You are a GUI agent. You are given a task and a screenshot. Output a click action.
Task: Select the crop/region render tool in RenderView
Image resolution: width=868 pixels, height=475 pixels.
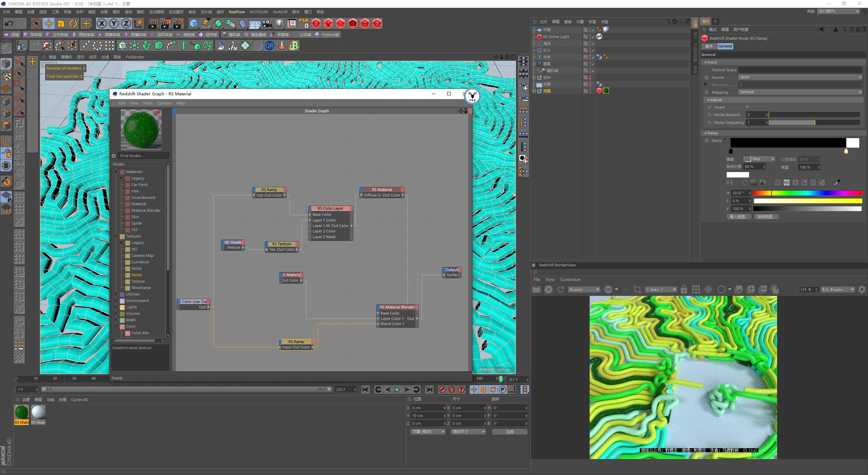(637, 289)
